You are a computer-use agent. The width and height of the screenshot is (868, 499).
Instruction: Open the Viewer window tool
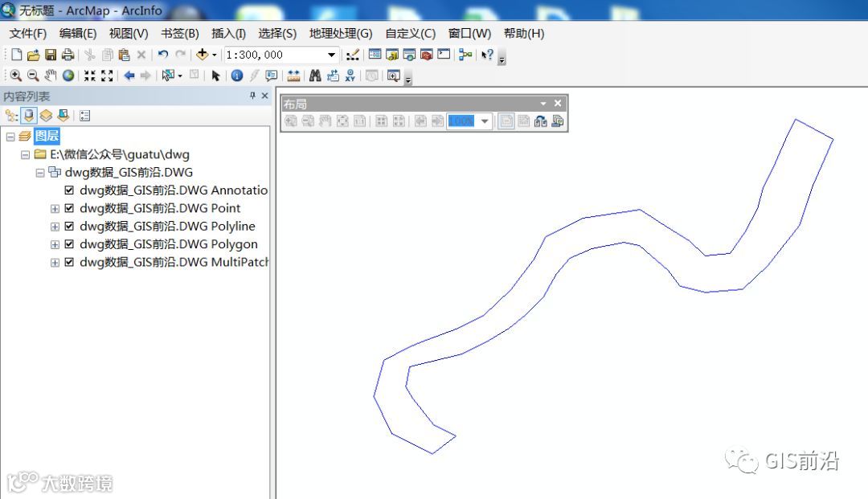tap(394, 76)
